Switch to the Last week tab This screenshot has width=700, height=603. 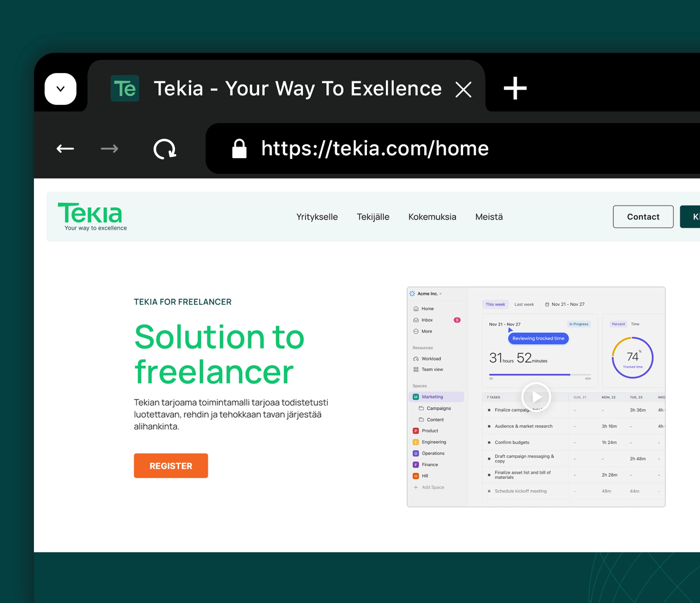524,304
